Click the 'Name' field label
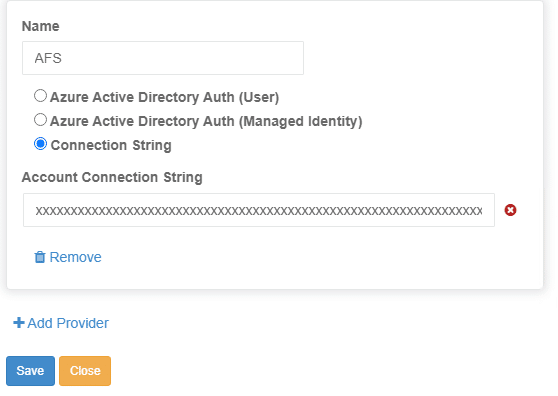The width and height of the screenshot is (558, 396). 41,26
